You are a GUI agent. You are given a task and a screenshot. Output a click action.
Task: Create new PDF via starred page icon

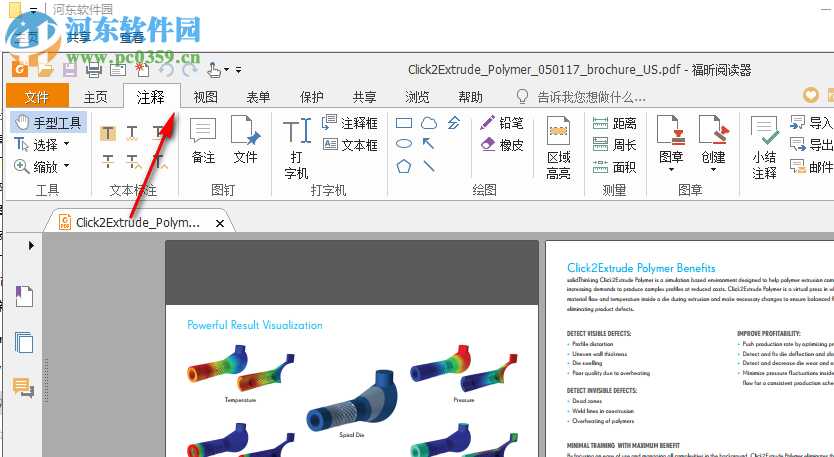tap(142, 69)
